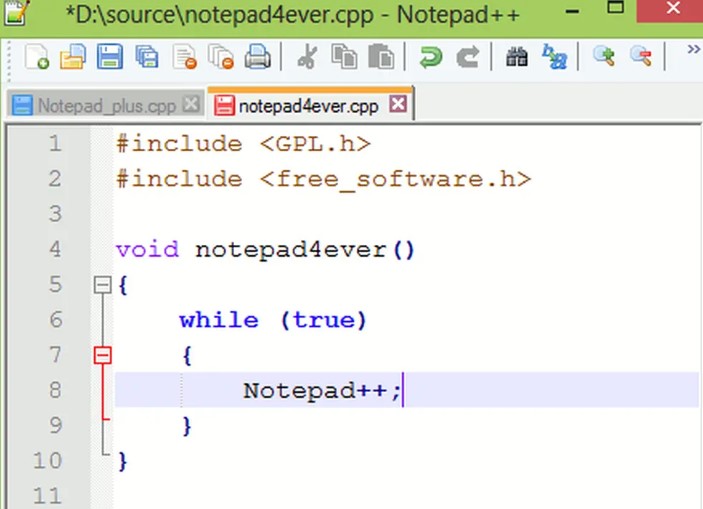Viewport: 703px width, 509px height.
Task: Click the Copy icon
Action: tap(344, 57)
